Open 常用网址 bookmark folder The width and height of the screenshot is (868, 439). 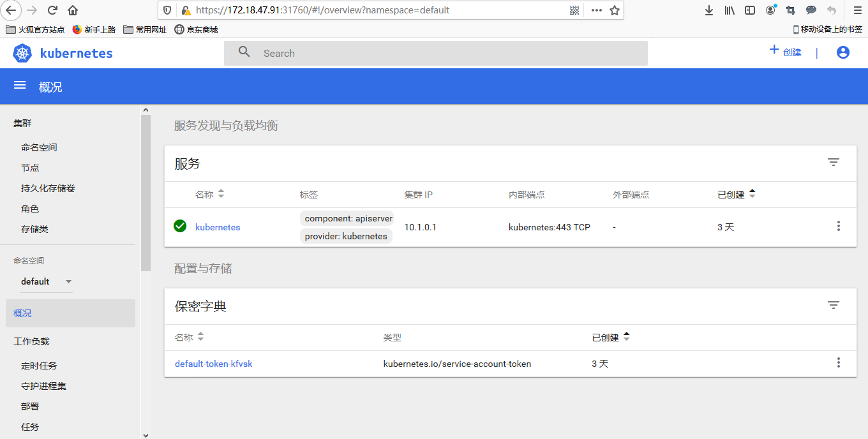[146, 29]
